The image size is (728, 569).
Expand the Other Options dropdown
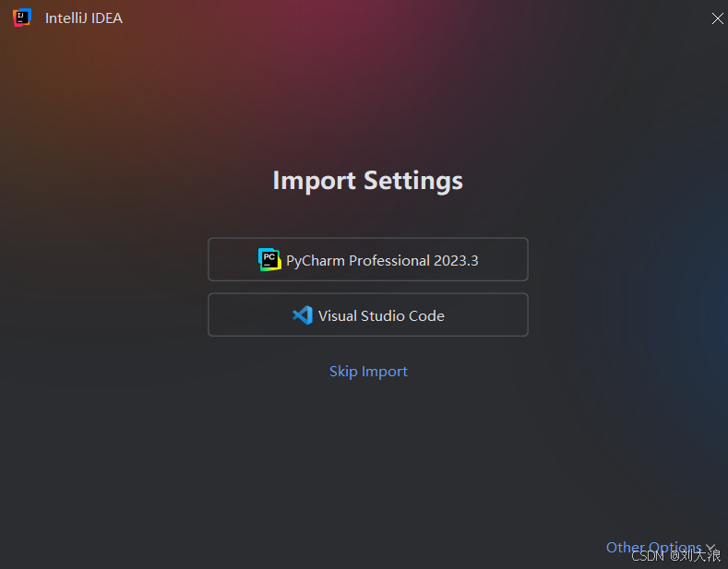point(661,547)
